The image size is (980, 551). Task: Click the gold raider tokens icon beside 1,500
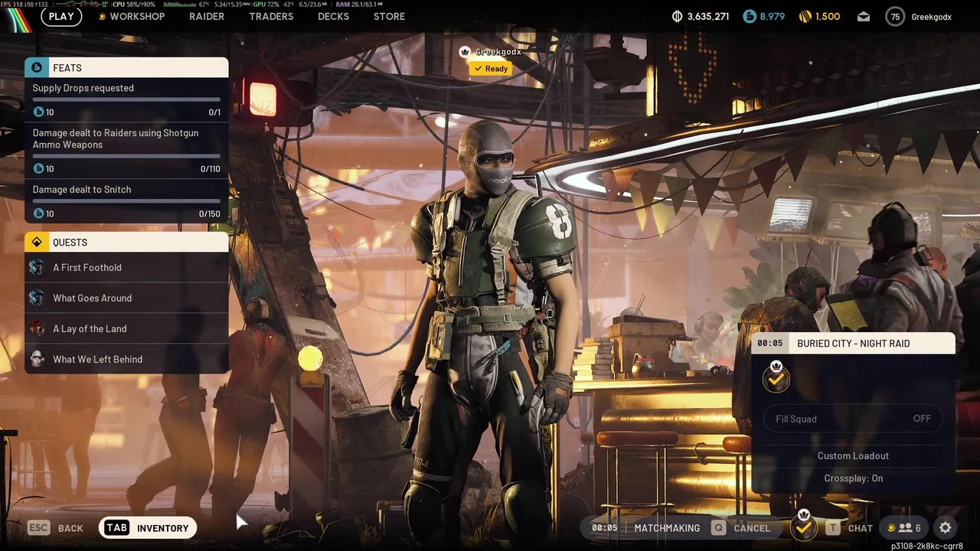pyautogui.click(x=805, y=16)
